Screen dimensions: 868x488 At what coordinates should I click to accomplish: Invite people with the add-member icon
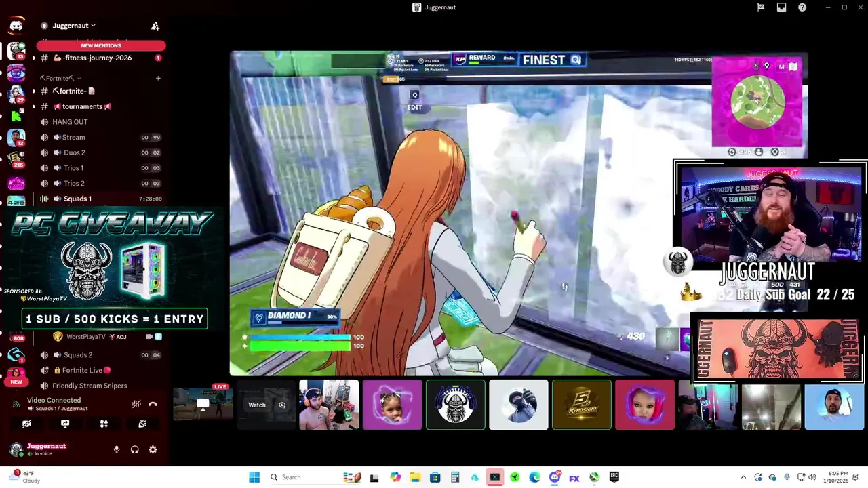coord(155,26)
